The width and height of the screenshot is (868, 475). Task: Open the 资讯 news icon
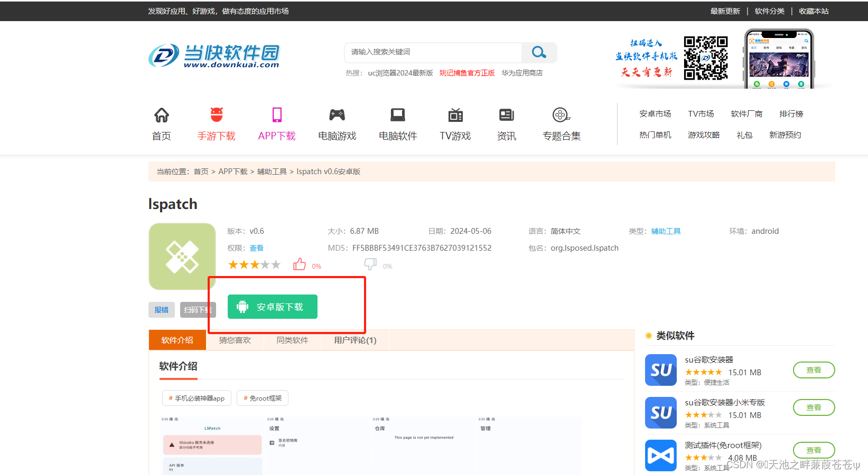[507, 115]
